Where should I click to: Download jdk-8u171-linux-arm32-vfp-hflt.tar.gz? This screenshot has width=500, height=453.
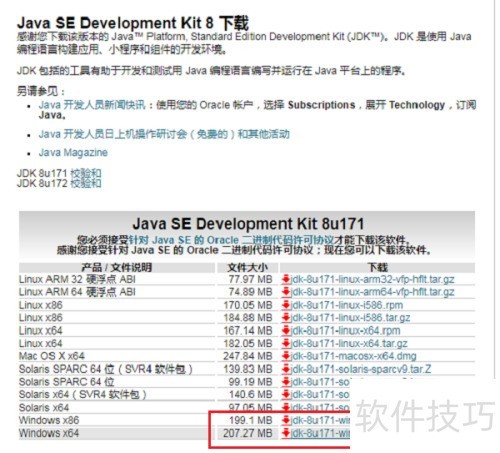[x=373, y=279]
